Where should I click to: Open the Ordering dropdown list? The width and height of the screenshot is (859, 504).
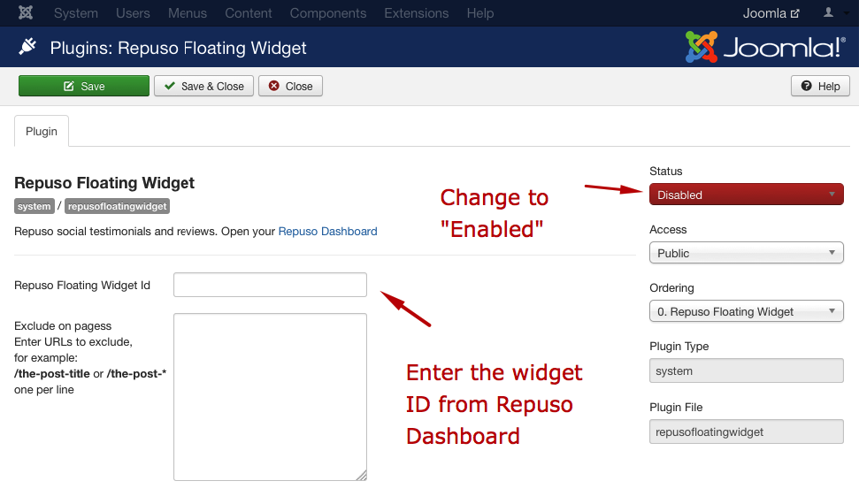tap(746, 311)
